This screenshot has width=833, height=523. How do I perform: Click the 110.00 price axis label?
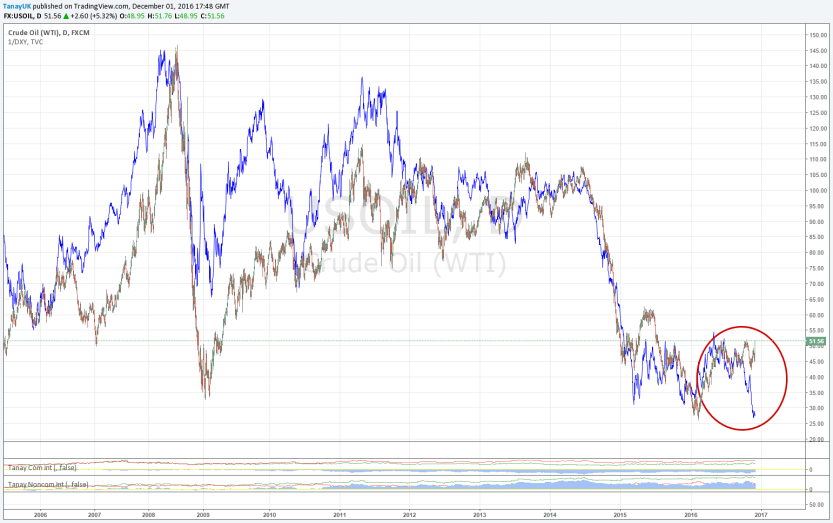coord(818,159)
